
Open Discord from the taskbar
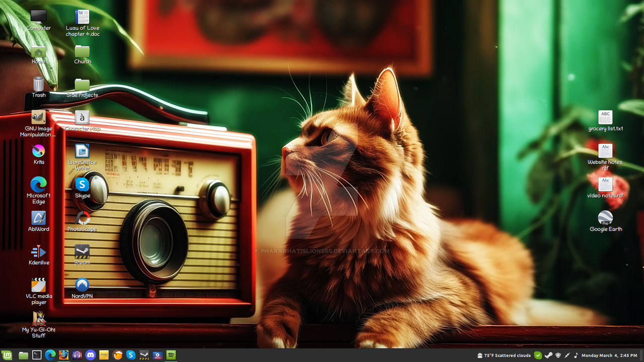91,355
